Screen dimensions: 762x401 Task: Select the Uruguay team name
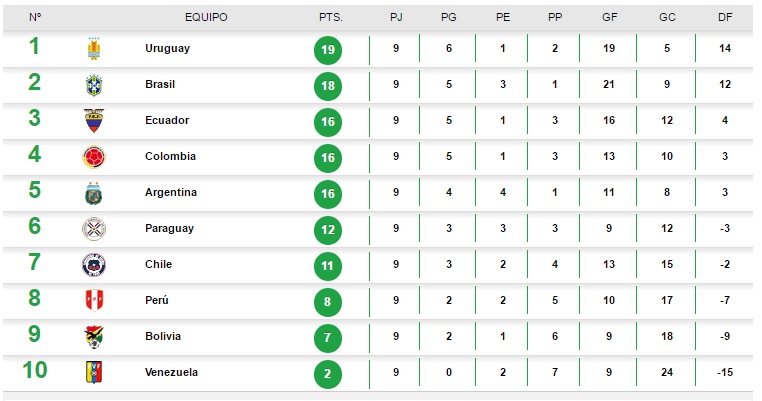[x=167, y=48]
